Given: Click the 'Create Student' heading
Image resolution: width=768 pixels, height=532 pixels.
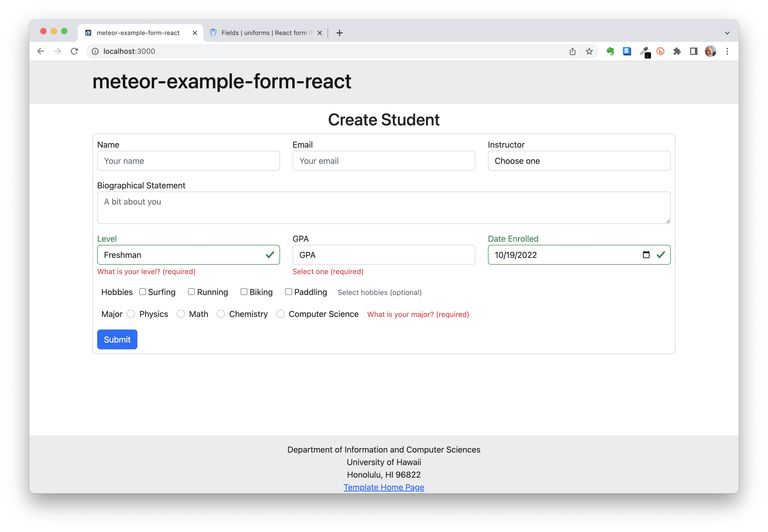Looking at the screenshot, I should tap(383, 120).
